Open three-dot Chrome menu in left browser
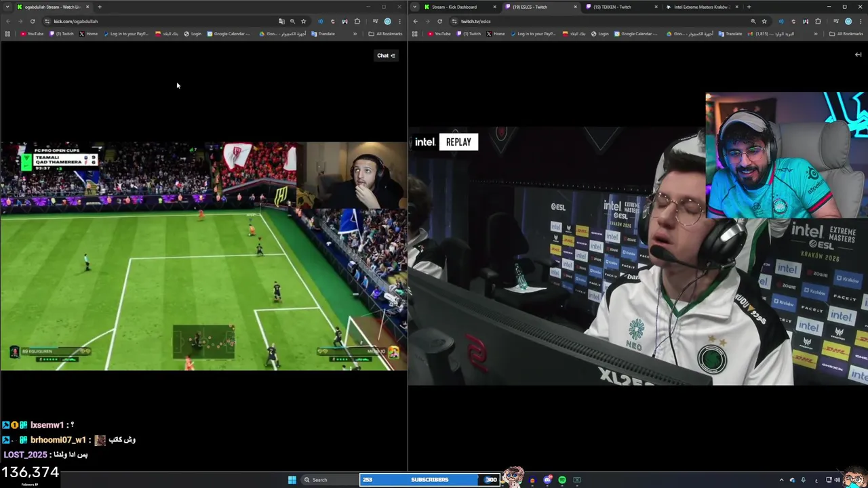Screen dimensions: 868x488 [399, 21]
